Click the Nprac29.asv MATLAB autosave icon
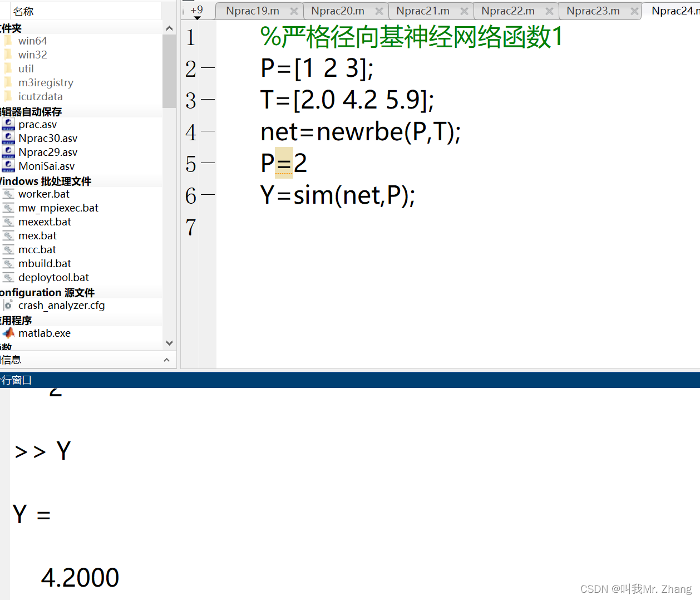This screenshot has height=600, width=700. (x=8, y=151)
